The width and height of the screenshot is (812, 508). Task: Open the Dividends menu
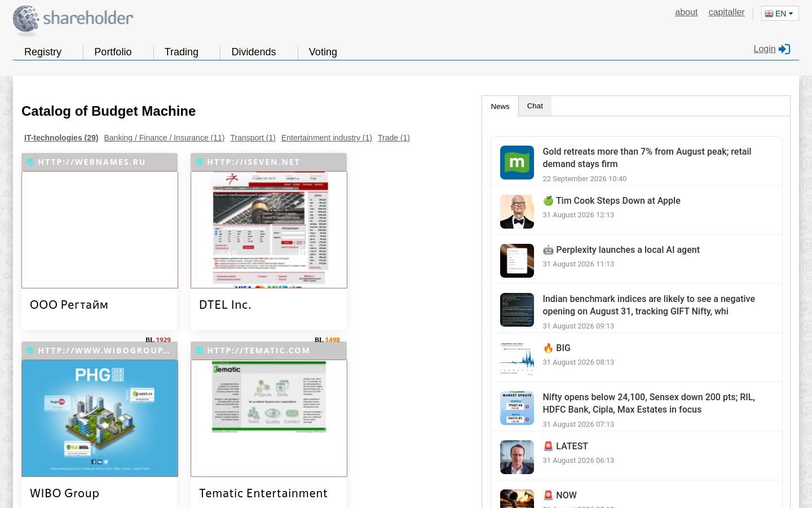click(x=254, y=52)
